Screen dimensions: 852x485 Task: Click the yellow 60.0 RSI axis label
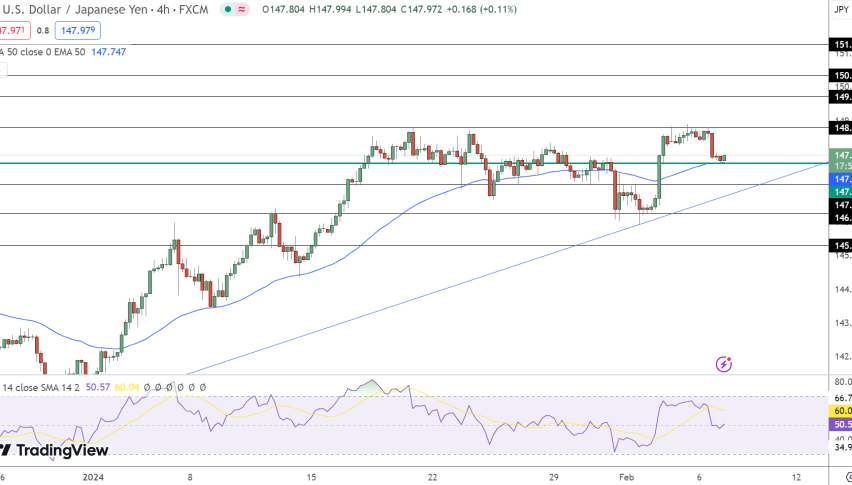coord(841,411)
